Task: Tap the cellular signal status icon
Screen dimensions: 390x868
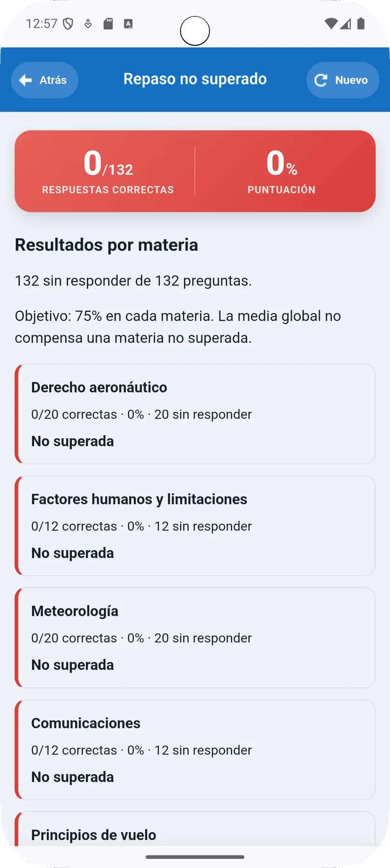Action: 345,24
